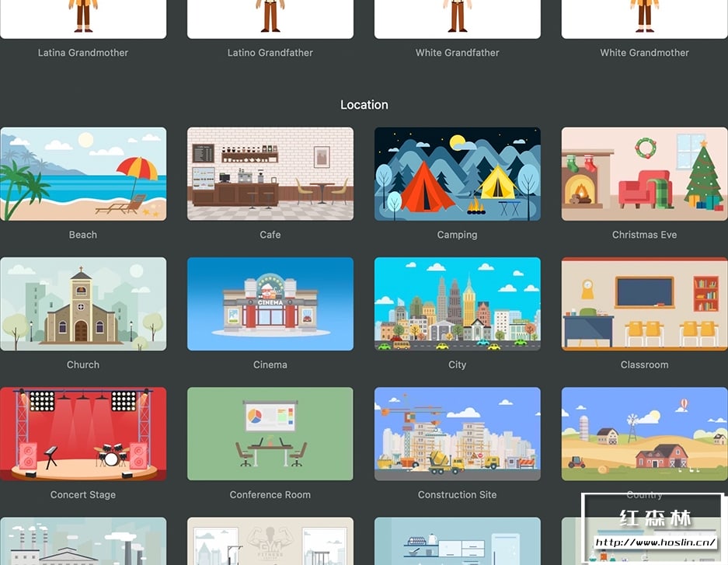
Task: Select the Latina Grandmother character
Action: point(83,19)
